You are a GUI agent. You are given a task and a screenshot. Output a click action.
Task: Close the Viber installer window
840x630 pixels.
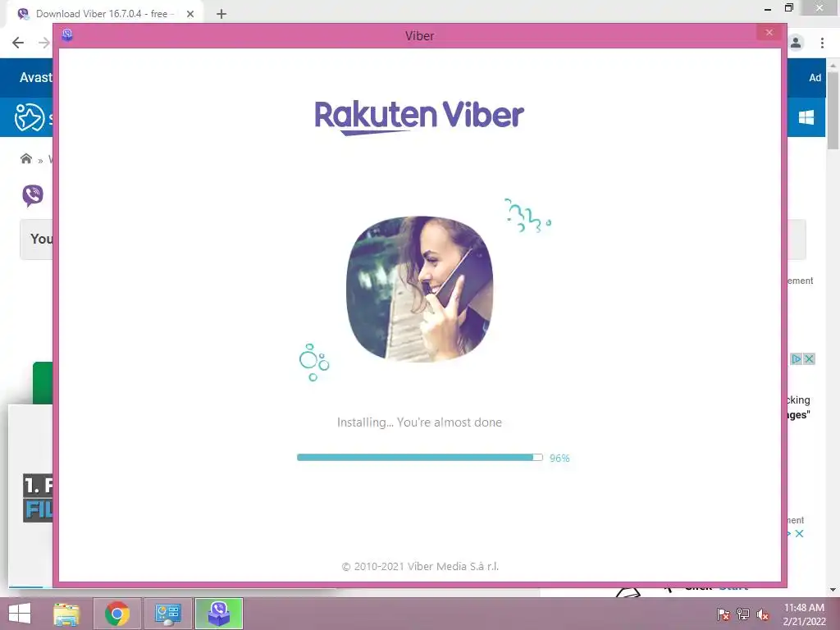coord(769,33)
